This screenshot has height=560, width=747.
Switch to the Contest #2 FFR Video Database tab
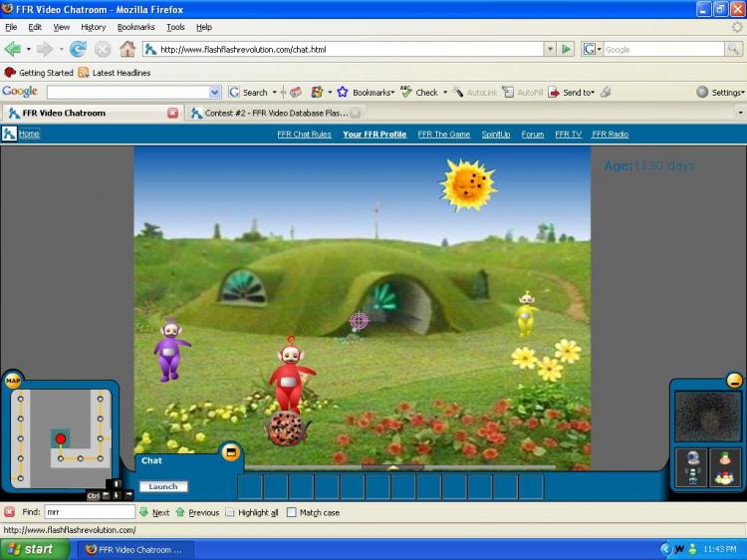(x=276, y=113)
